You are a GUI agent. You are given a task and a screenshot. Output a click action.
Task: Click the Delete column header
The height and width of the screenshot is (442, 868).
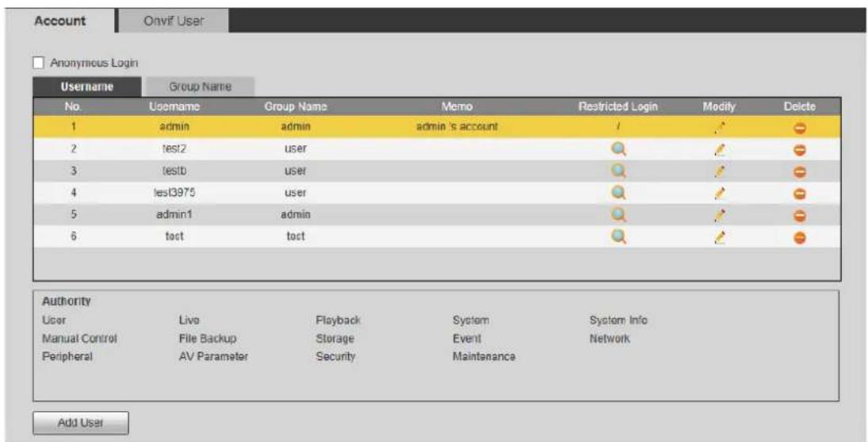pos(799,106)
